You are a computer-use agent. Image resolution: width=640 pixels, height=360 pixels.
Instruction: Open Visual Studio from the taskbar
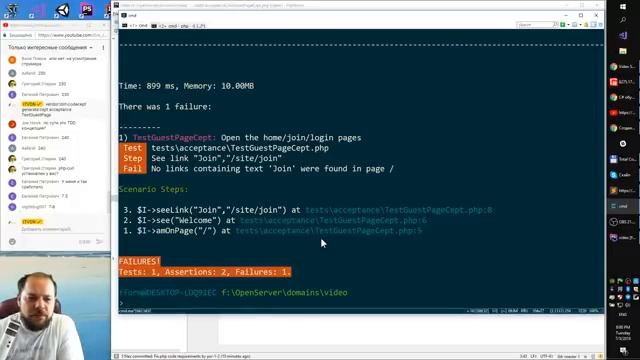click(623, 36)
